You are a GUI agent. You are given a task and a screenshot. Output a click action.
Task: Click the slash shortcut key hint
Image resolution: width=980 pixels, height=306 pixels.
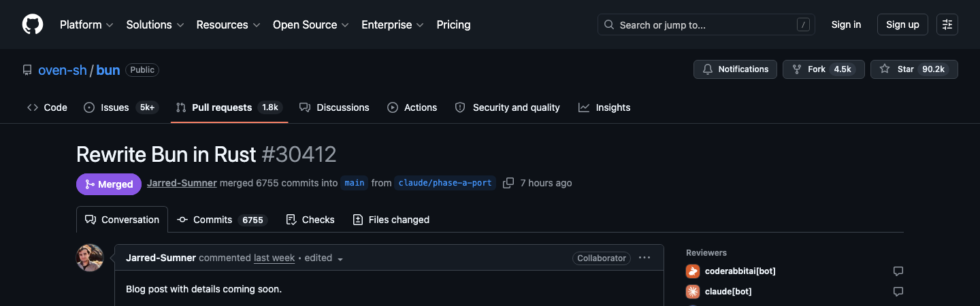[x=804, y=25]
